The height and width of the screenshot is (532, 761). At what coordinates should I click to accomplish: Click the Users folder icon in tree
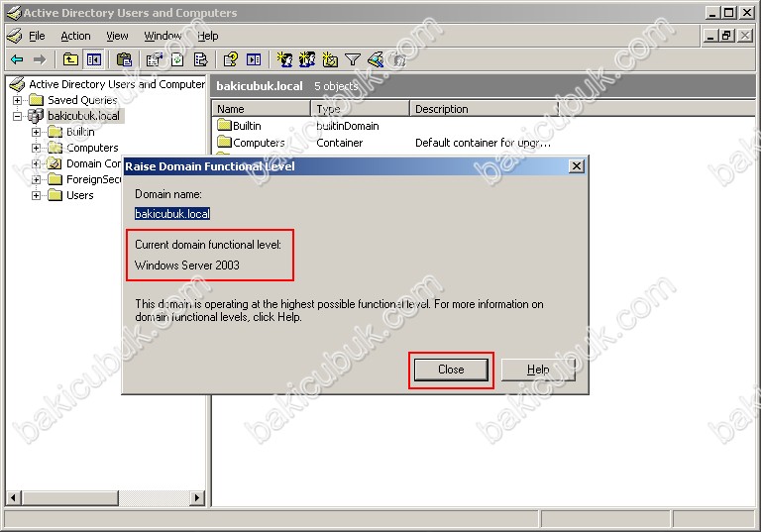[55, 195]
